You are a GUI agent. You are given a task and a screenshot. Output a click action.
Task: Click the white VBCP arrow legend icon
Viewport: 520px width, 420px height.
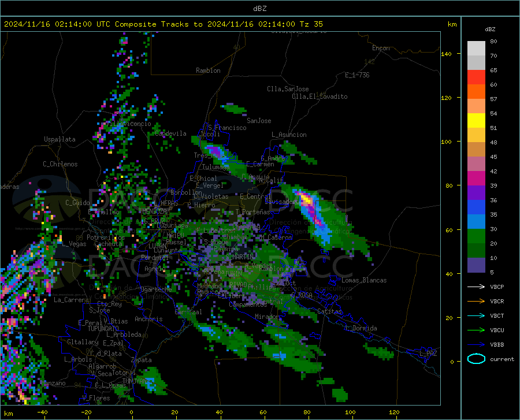[x=476, y=287]
